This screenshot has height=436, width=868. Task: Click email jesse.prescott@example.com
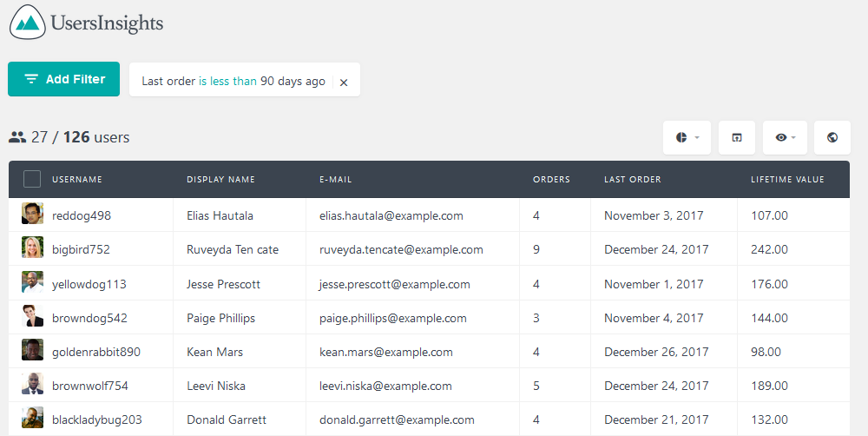click(x=395, y=284)
